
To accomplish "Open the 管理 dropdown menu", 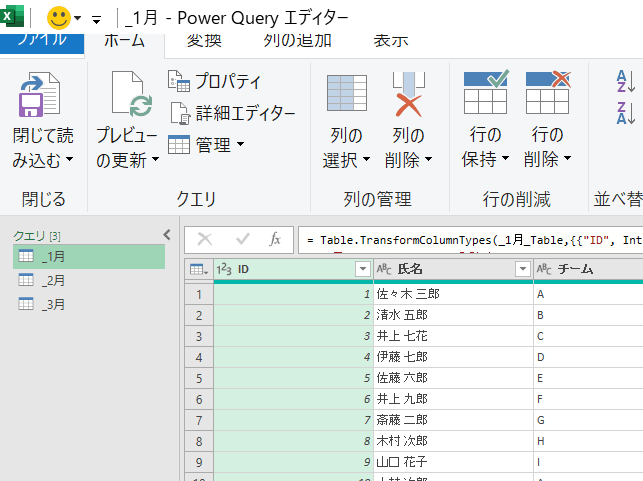I will 206,144.
